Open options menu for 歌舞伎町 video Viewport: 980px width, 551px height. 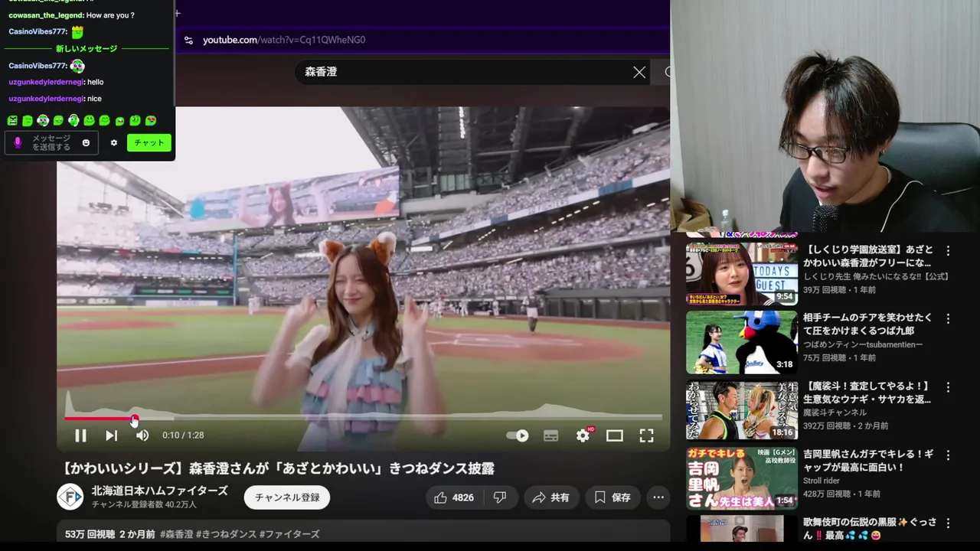(948, 523)
